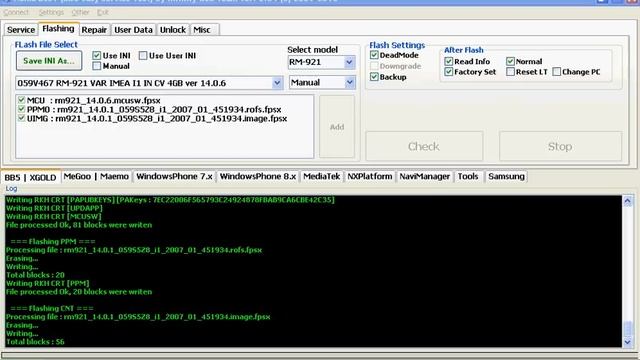Viewport: 640px width, 360px height.
Task: Click 'Writing RKH CRT [PPM]' log line
Action: tap(47, 283)
